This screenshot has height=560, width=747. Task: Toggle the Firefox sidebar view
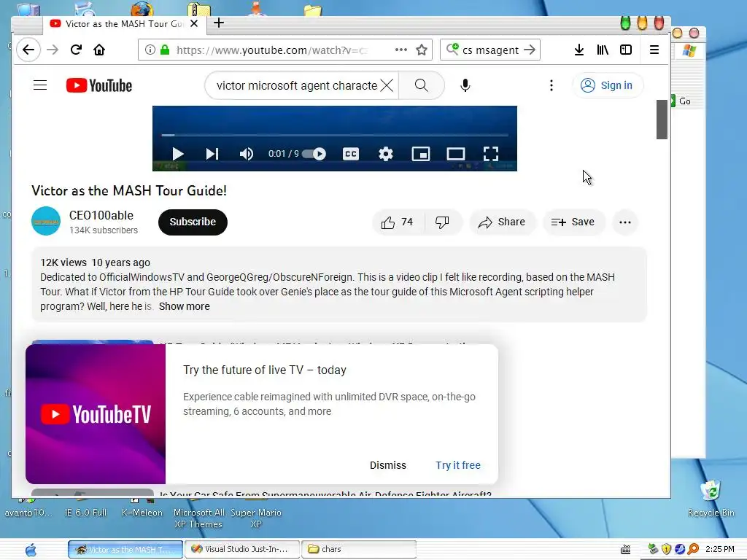tap(625, 50)
